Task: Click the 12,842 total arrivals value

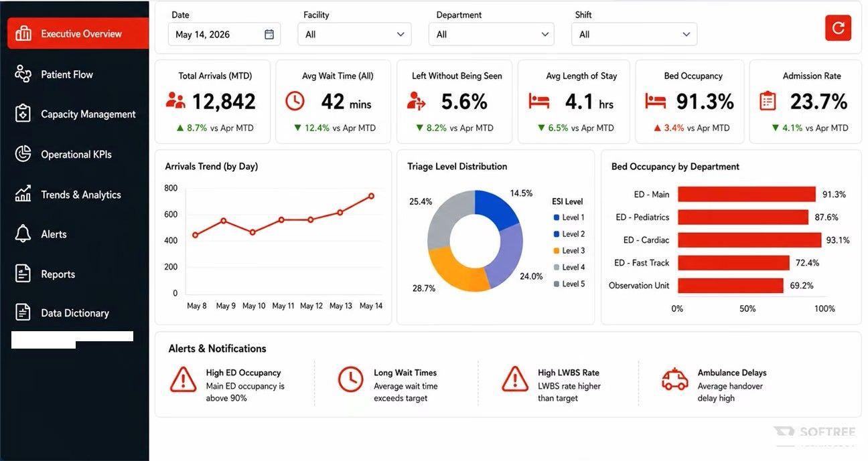Action: (x=224, y=102)
